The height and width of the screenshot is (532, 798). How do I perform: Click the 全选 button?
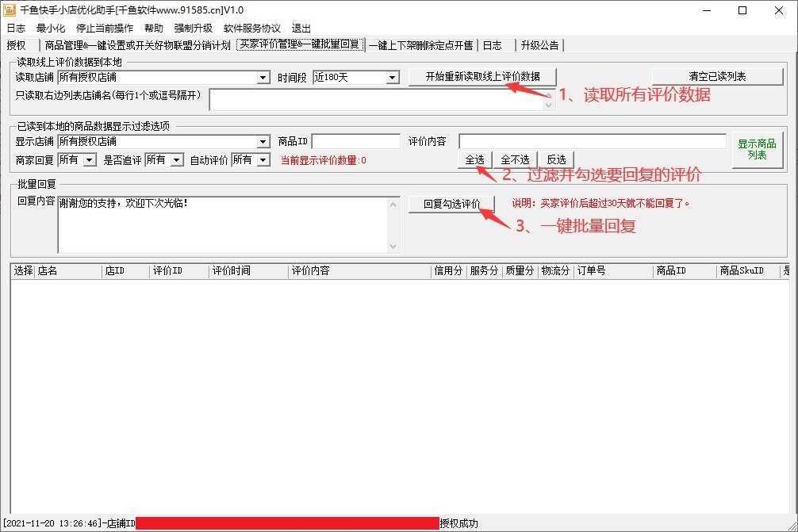click(474, 159)
